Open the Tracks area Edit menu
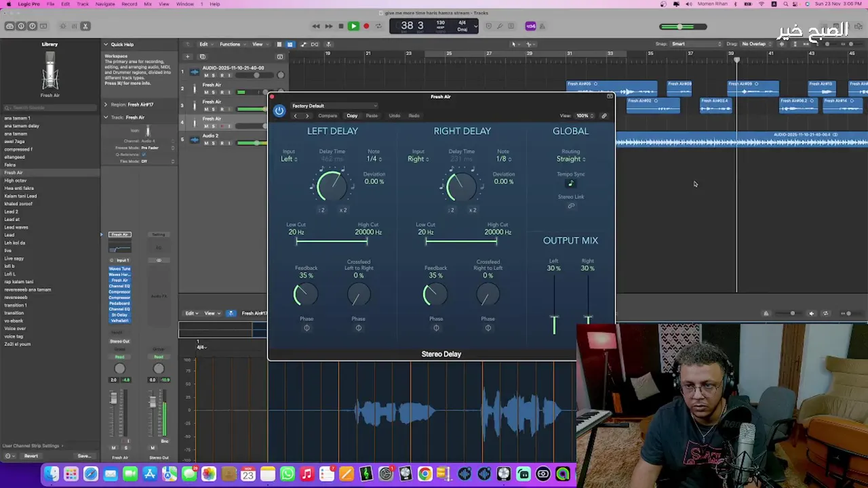 point(206,44)
